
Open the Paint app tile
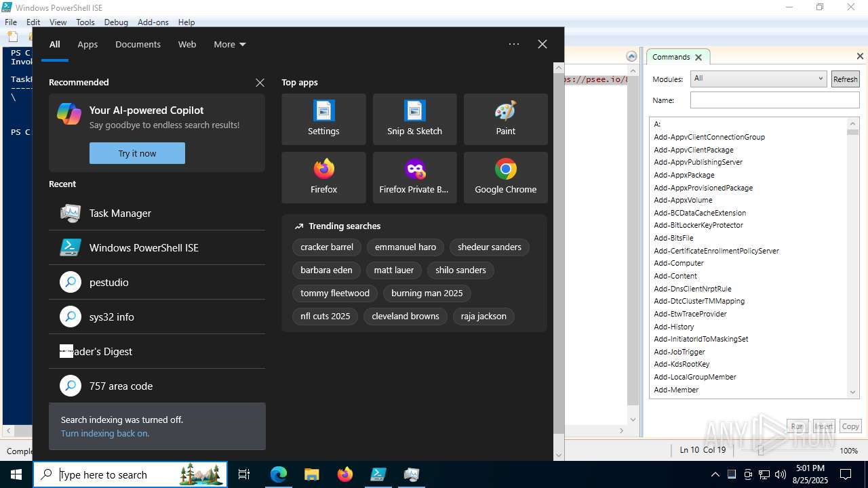tap(505, 119)
